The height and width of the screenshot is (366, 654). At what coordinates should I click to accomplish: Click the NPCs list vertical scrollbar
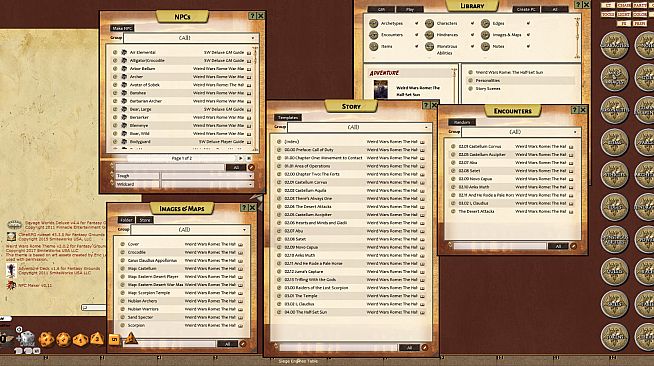255,98
